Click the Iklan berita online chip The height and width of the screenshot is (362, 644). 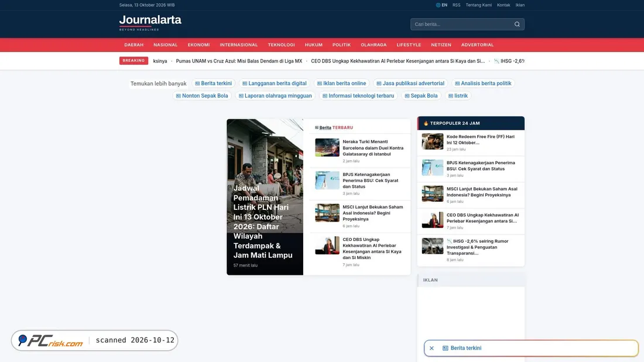coord(341,83)
